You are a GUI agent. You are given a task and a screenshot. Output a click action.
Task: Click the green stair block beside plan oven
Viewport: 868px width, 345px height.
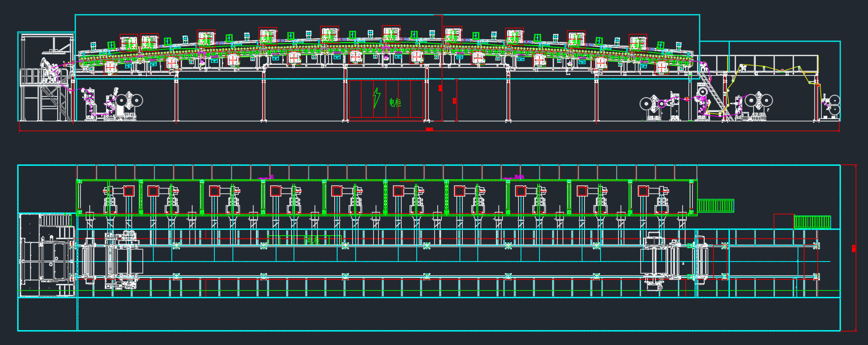point(716,206)
